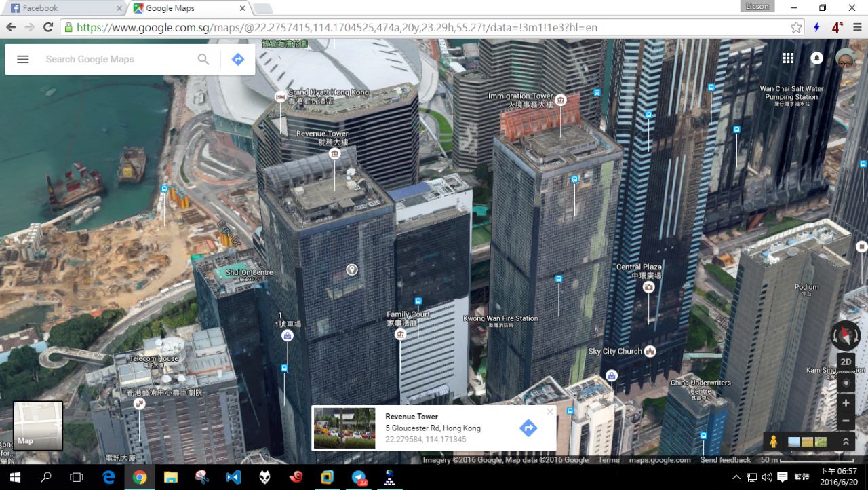
Task: Click the search magnifier in Maps
Action: [203, 59]
